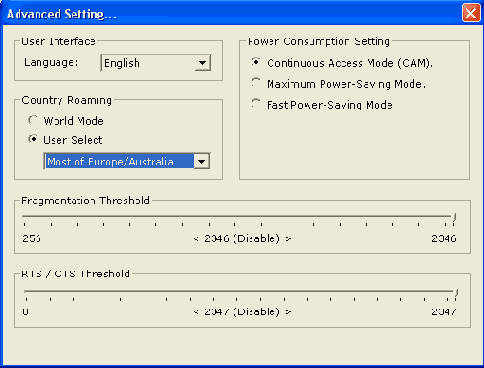The image size is (484, 368).
Task: Click the RTS / CTS Threshold track middle
Action: (241, 291)
